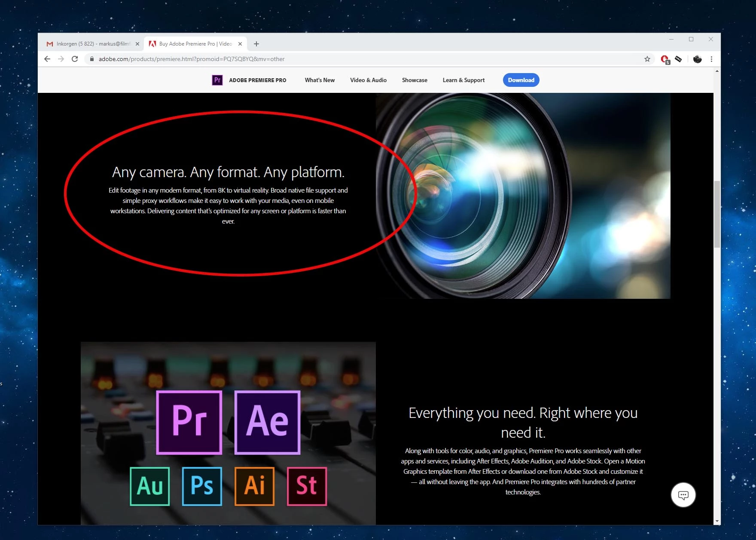Click the page vertical scrollbar thumb

(717, 214)
